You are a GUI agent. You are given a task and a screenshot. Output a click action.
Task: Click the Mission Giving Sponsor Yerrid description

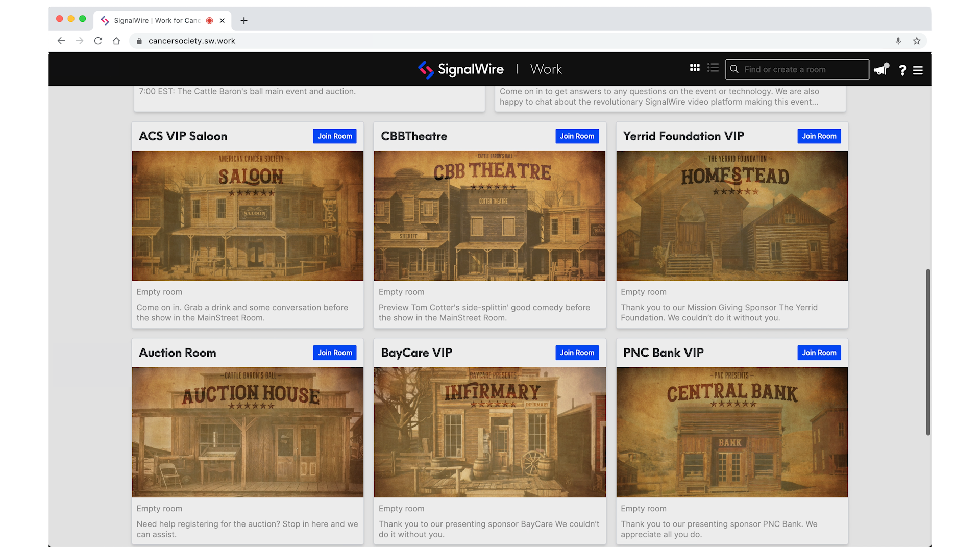click(x=719, y=313)
